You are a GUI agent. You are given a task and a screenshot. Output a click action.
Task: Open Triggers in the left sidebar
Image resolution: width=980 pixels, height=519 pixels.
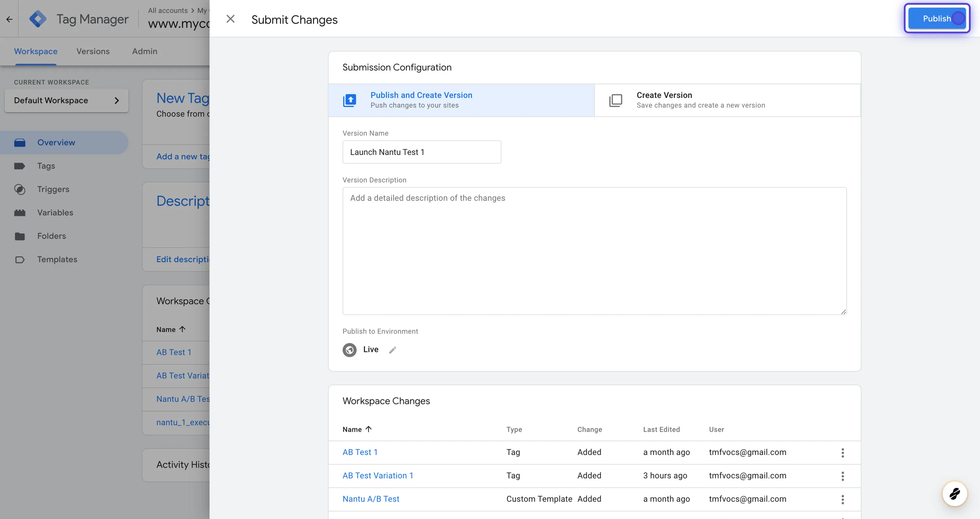(53, 189)
